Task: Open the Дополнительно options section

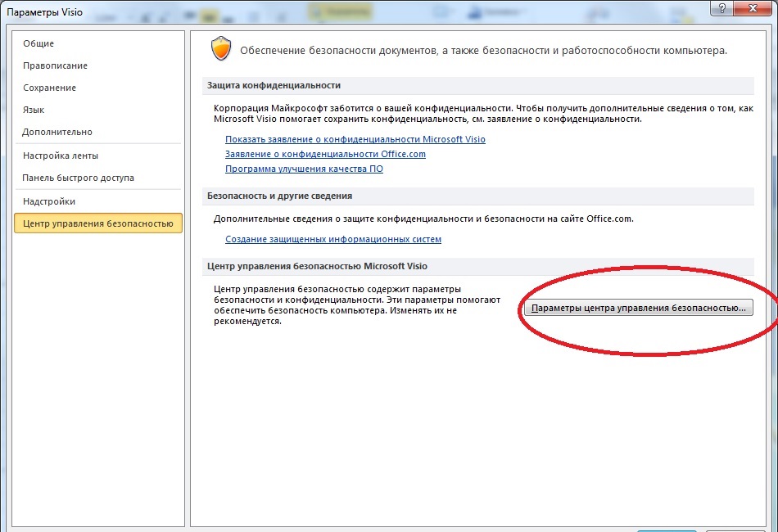Action: (x=57, y=132)
